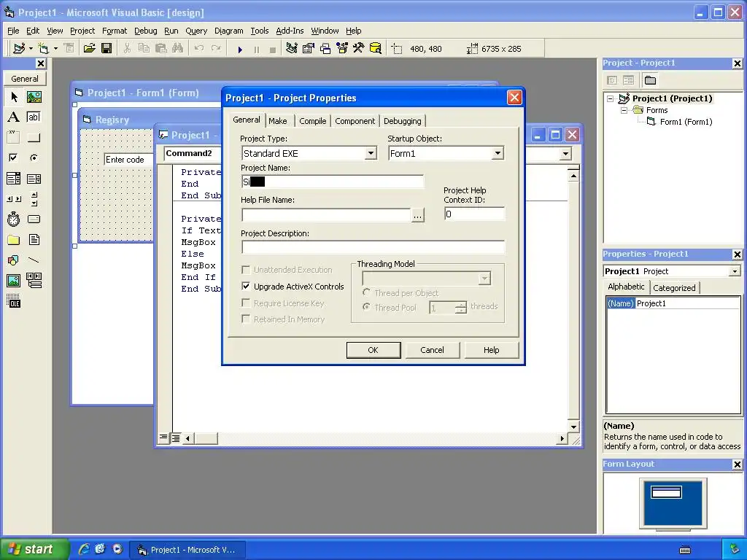Open the Object Browser toolbar icon

[x=342, y=48]
